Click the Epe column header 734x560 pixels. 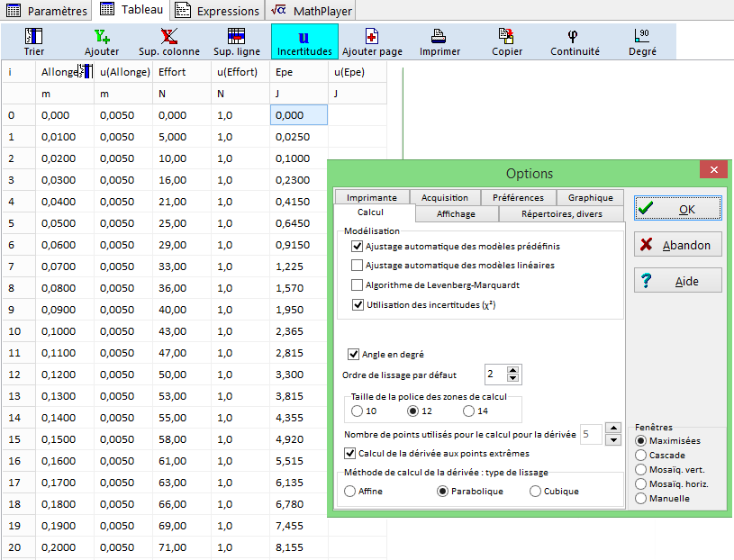click(x=299, y=72)
